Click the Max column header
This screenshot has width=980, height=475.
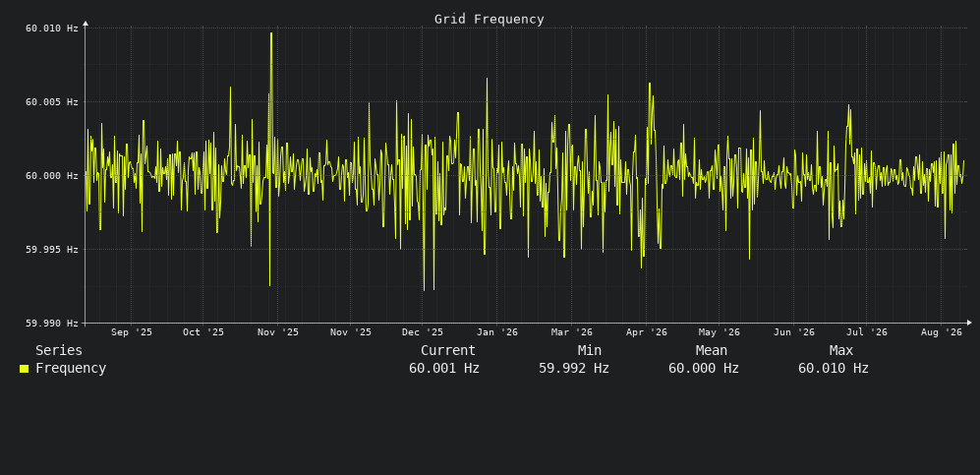pos(841,351)
